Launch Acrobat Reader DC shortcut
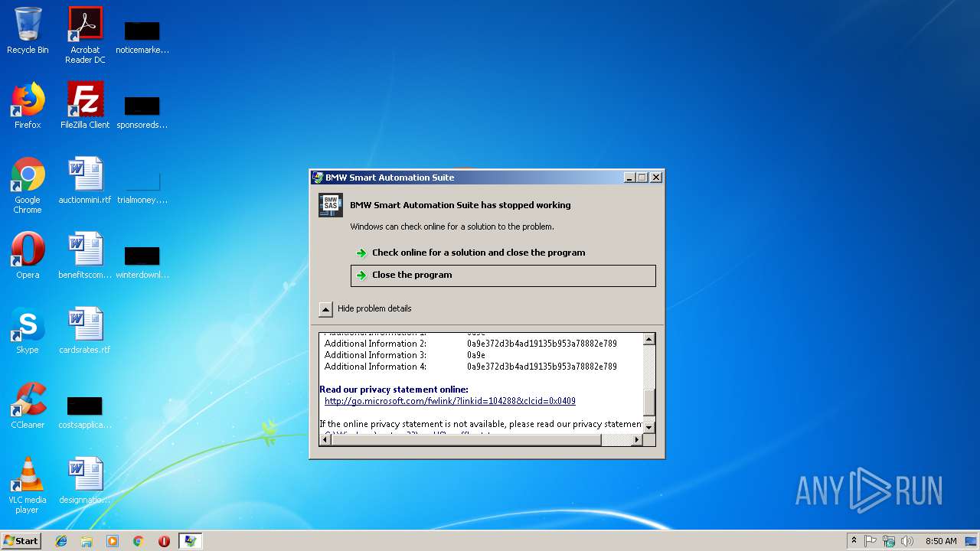The width and height of the screenshot is (980, 551). tap(85, 34)
